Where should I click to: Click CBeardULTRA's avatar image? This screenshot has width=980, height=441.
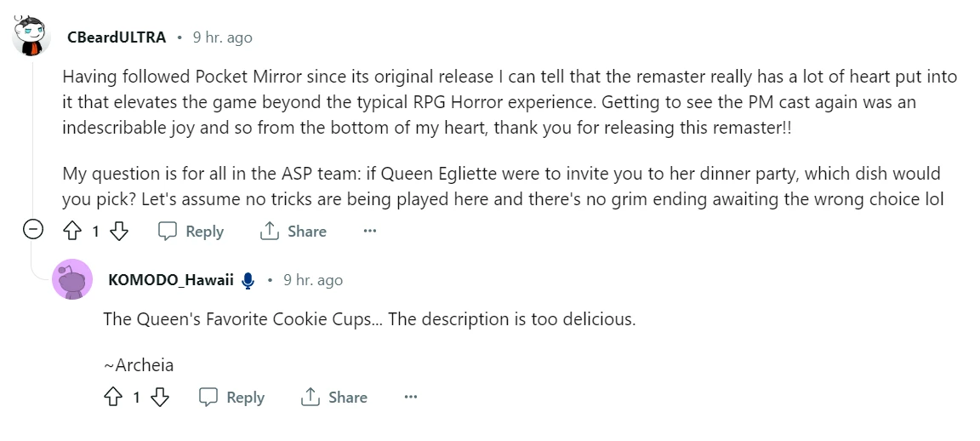(31, 36)
